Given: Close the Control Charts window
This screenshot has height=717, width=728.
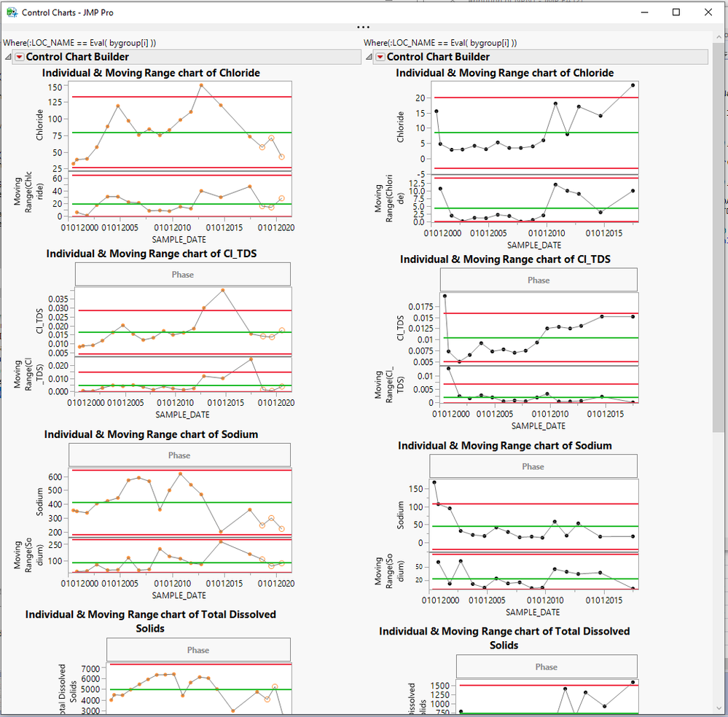Looking at the screenshot, I should (708, 12).
